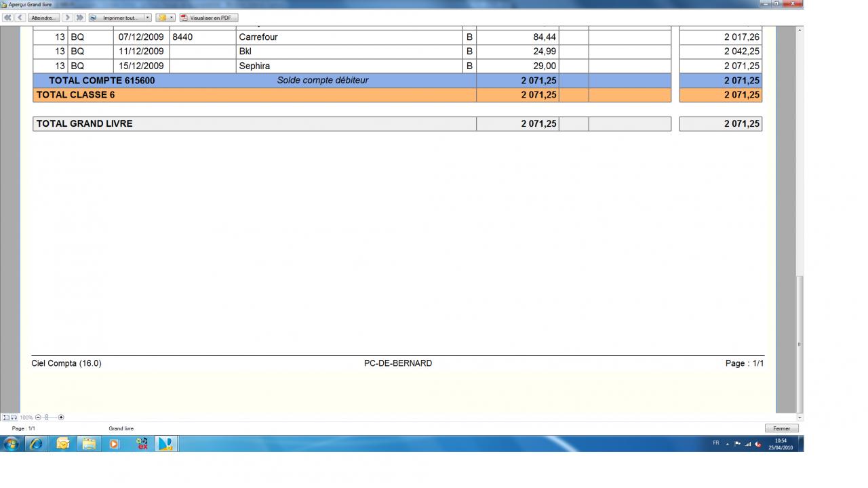Click the PC-DE-BERNARD footer text

point(398,363)
